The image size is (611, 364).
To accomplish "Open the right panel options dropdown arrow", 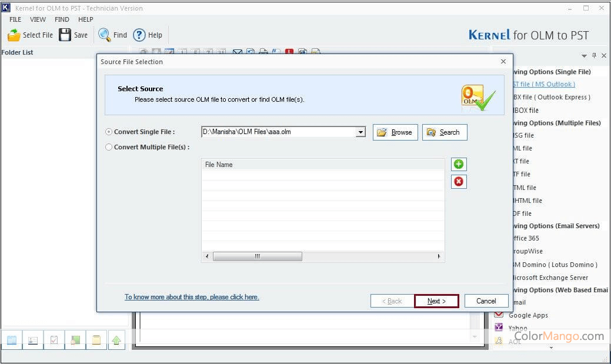I will point(584,56).
